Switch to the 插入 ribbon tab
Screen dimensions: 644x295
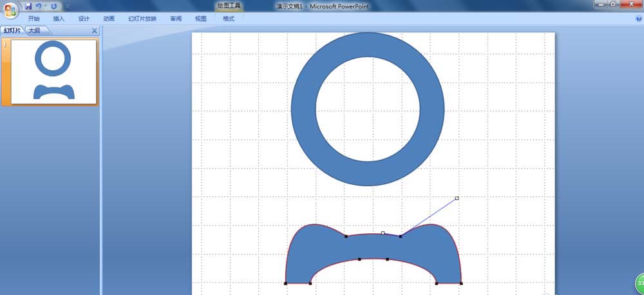tap(59, 19)
